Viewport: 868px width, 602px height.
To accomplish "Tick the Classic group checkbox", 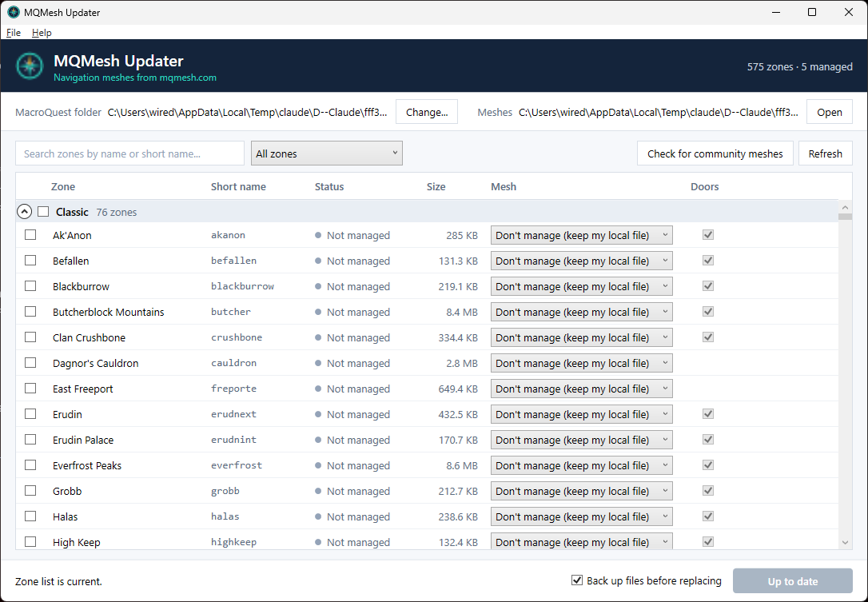I will [43, 212].
